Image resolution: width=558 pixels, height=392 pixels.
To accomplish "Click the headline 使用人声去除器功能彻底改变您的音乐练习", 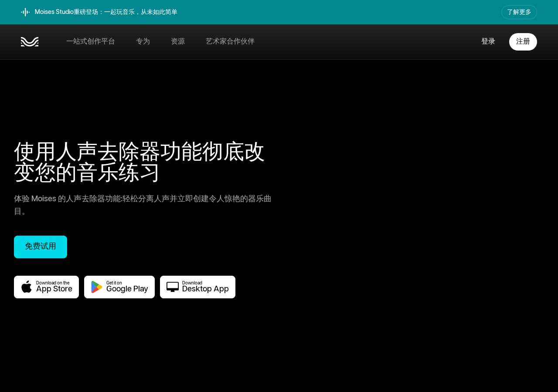I will [x=139, y=162].
